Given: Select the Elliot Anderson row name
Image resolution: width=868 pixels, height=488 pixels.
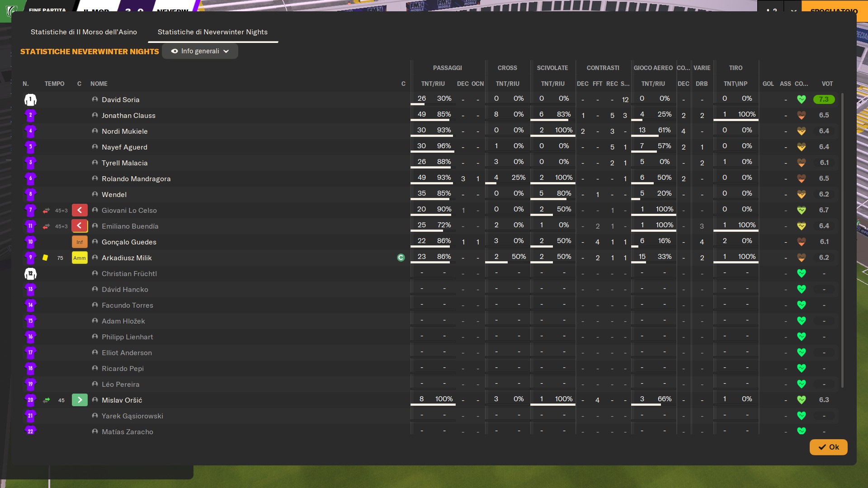Looking at the screenshot, I should click(x=127, y=352).
